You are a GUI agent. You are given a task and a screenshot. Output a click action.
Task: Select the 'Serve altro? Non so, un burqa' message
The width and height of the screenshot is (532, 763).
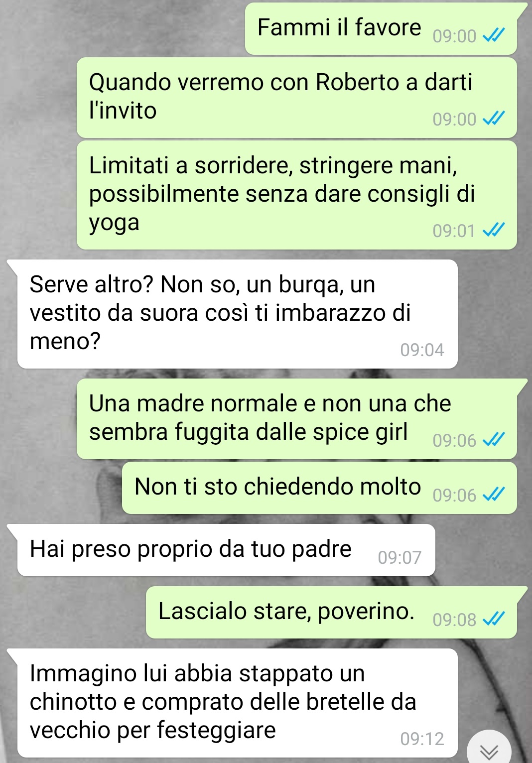coord(238,314)
